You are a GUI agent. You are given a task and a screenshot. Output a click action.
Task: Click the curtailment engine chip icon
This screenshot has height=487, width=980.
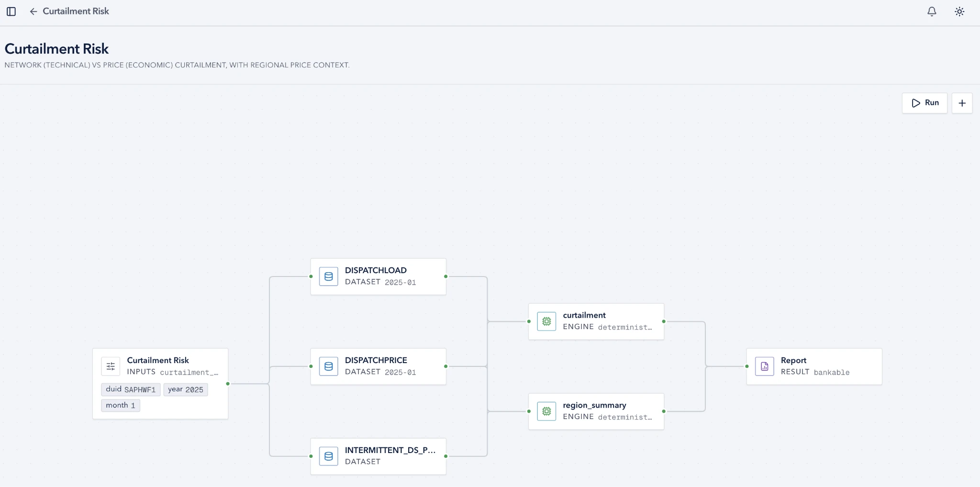(x=546, y=321)
